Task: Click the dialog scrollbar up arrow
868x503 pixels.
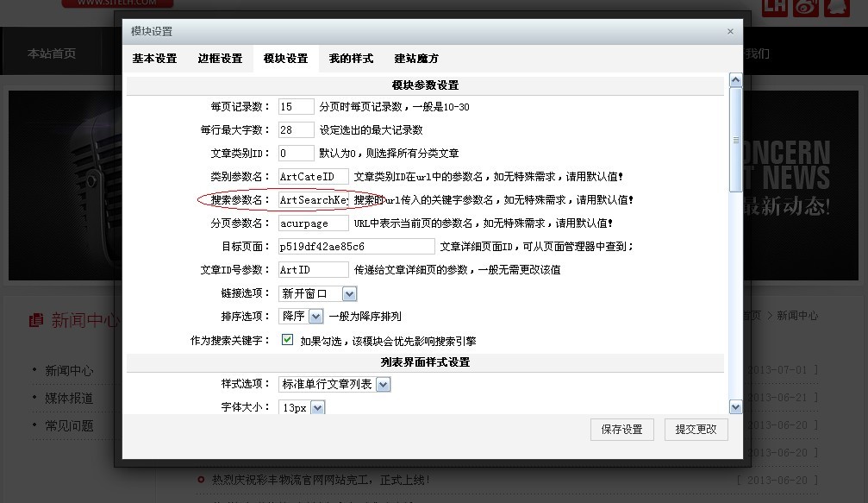Action: (x=735, y=80)
